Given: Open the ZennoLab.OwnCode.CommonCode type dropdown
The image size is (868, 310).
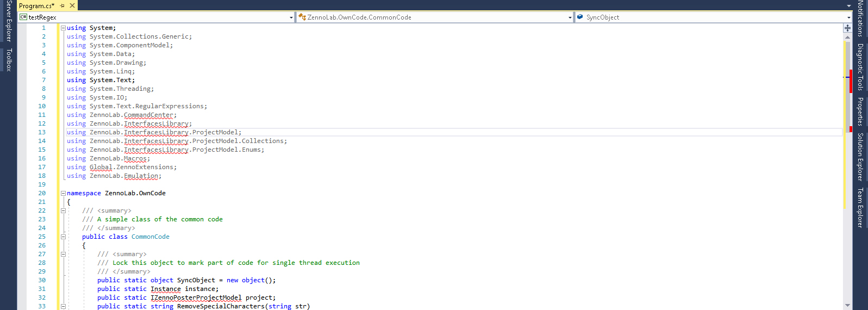Looking at the screenshot, I should tap(570, 17).
